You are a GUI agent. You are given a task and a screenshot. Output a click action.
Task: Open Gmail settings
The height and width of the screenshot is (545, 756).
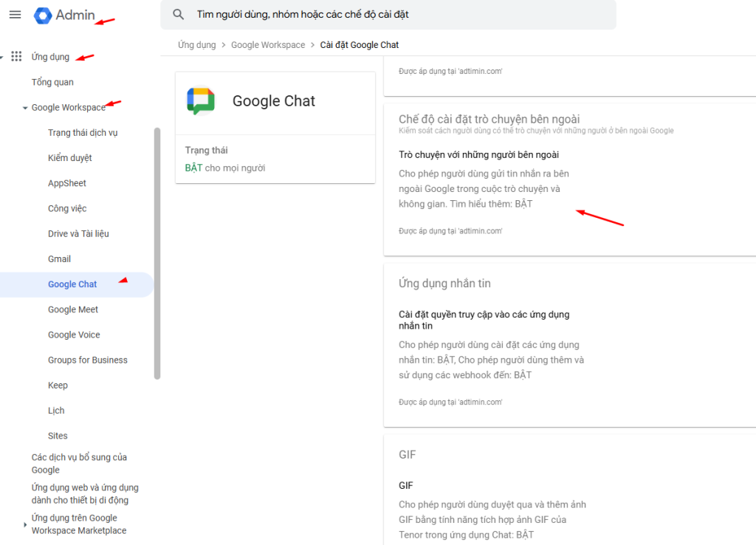[59, 259]
